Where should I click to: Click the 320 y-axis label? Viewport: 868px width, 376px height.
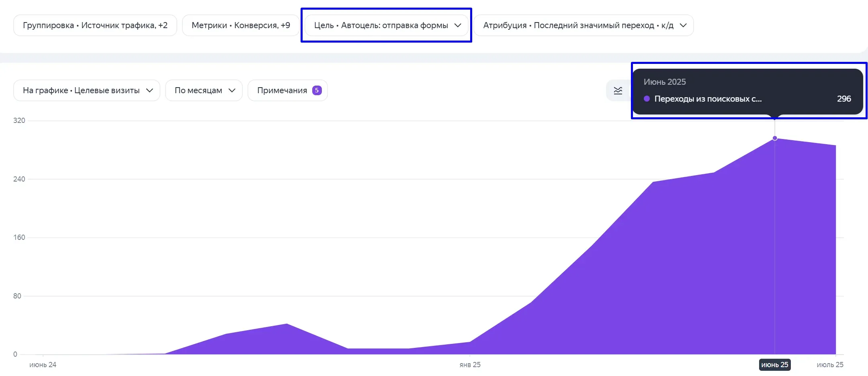point(19,121)
